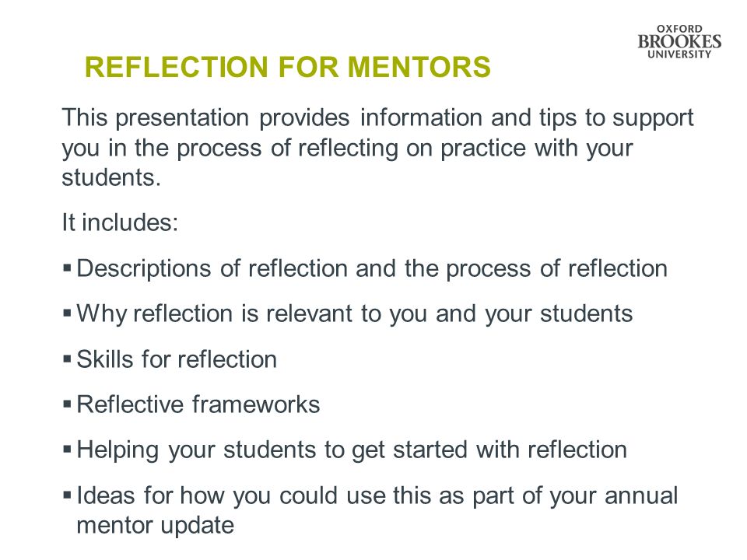This screenshot has width=747, height=560.
Task: Click the word 'students.' in intro paragraph
Action: pyautogui.click(x=111, y=177)
